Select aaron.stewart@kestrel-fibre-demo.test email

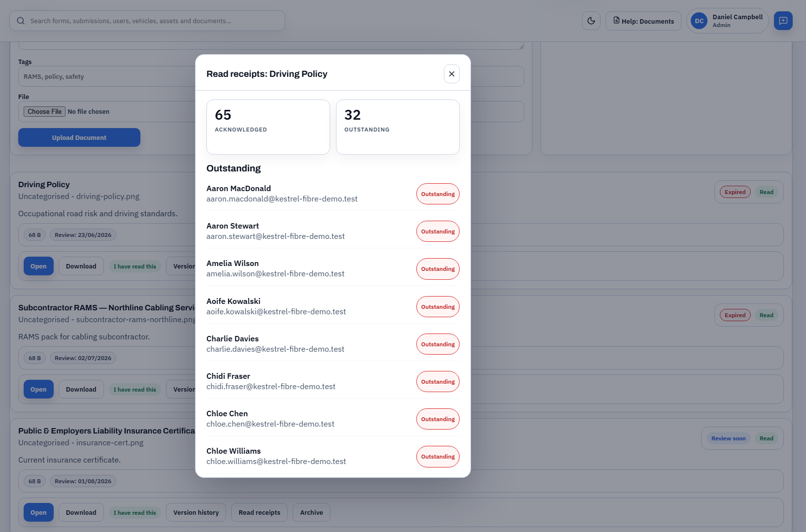tap(275, 236)
